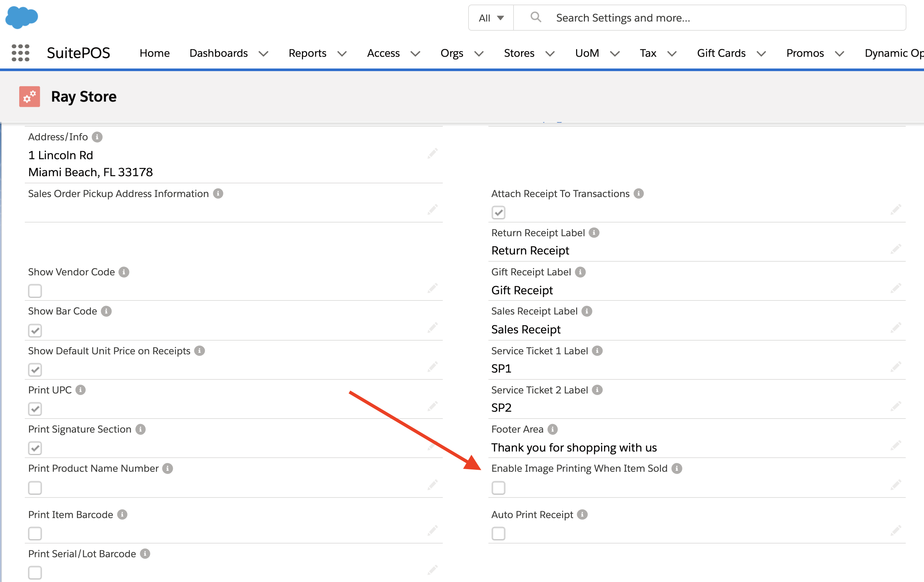The width and height of the screenshot is (924, 582).
Task: Click the Reports navigation item
Action: point(307,53)
